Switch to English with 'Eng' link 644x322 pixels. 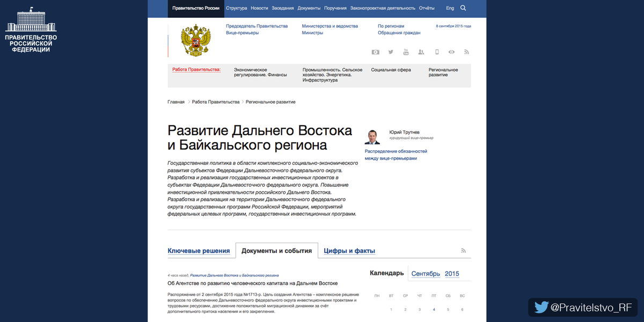pyautogui.click(x=450, y=8)
